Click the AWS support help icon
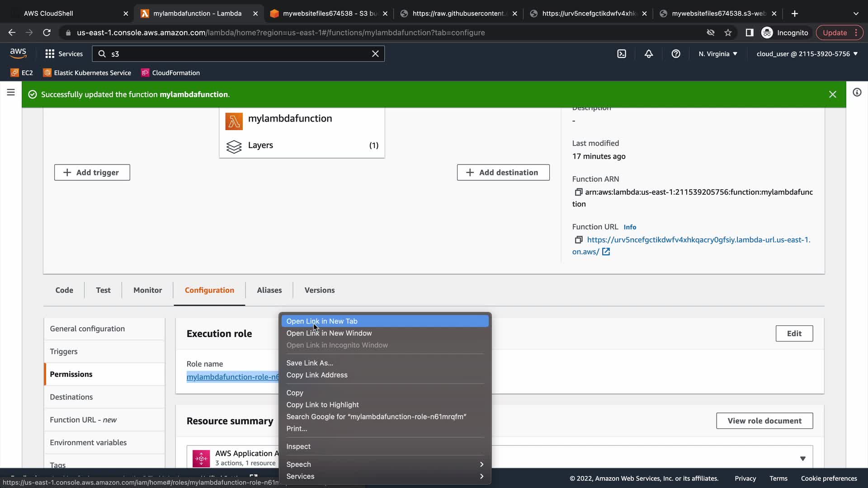 pos(676,54)
